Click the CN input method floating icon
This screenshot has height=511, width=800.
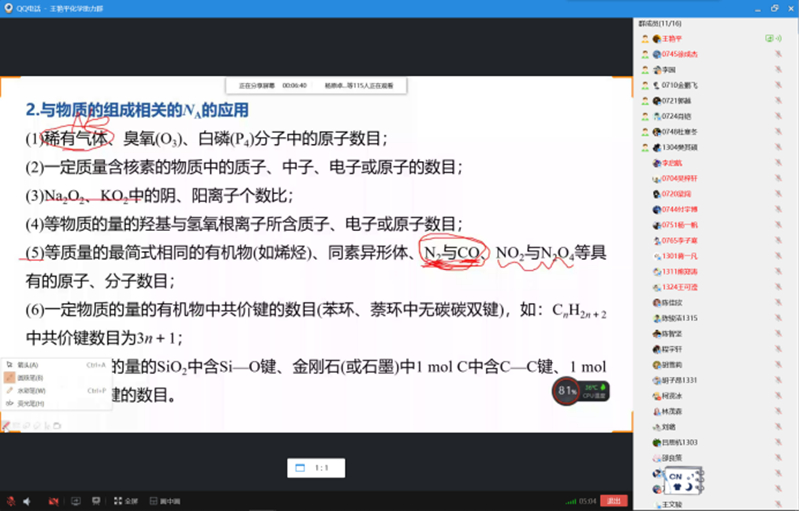click(684, 480)
